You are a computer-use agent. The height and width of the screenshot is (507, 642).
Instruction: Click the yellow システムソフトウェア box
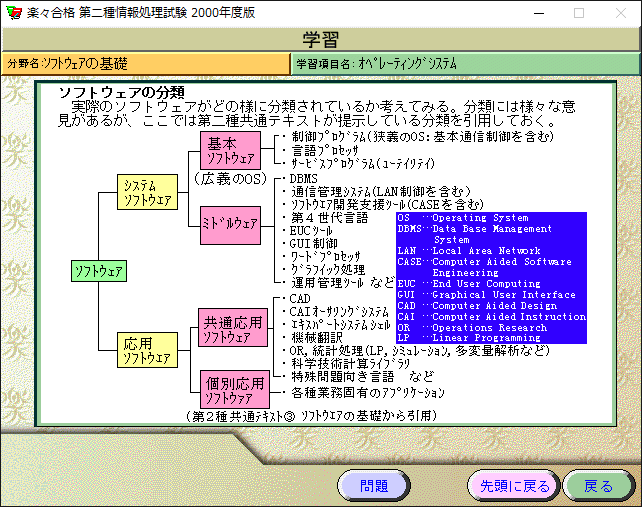tap(147, 192)
